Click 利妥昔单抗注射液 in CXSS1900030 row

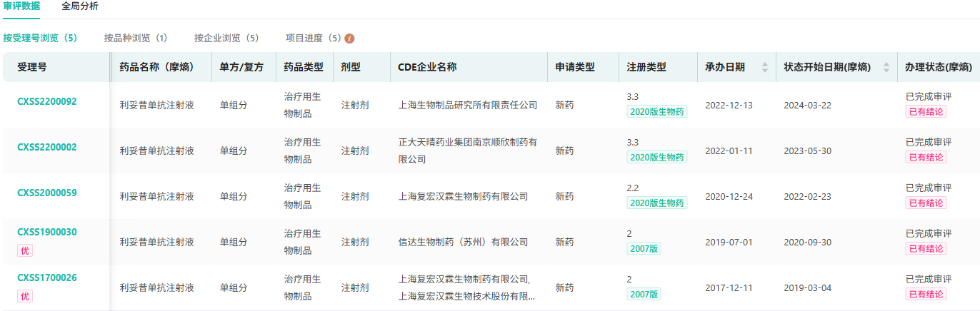point(156,242)
